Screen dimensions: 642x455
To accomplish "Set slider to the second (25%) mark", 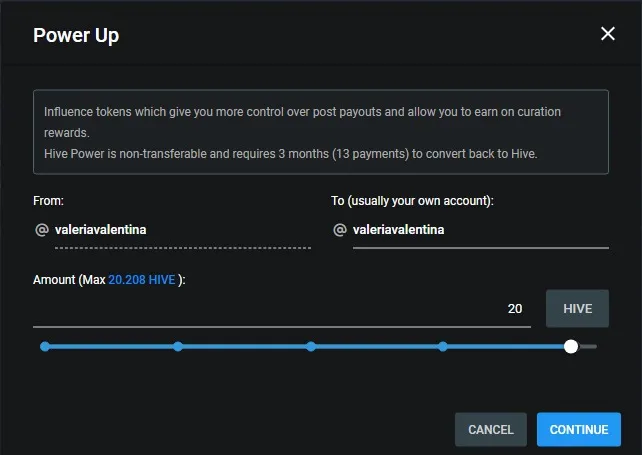I will click(x=178, y=347).
